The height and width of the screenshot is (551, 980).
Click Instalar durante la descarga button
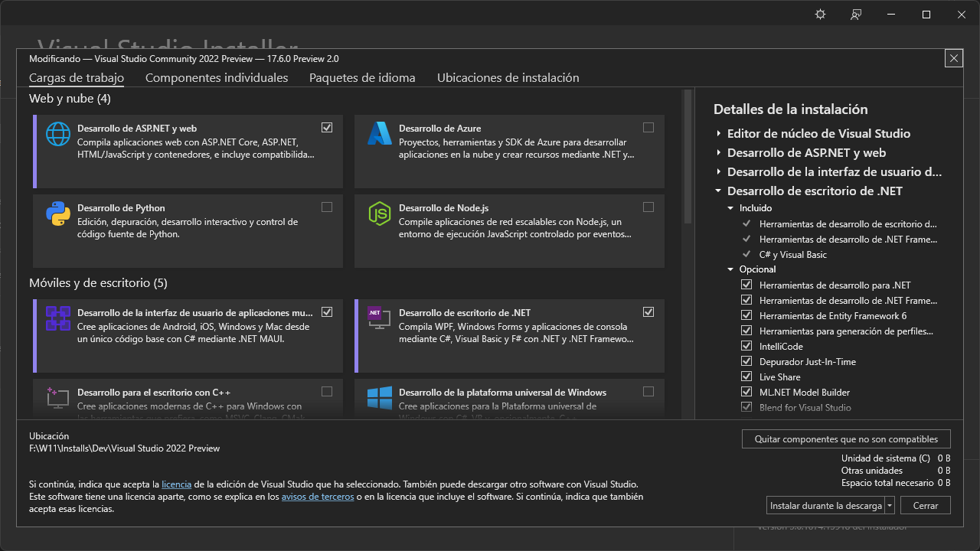click(x=825, y=506)
